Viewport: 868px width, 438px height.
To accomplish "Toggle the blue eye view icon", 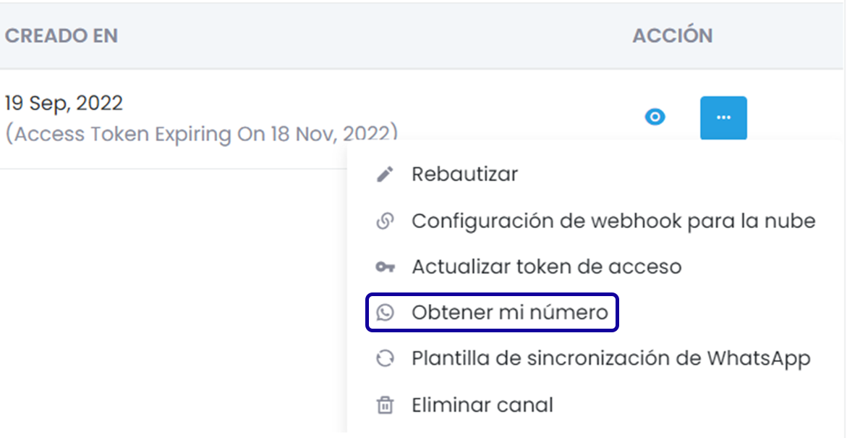I will [655, 117].
